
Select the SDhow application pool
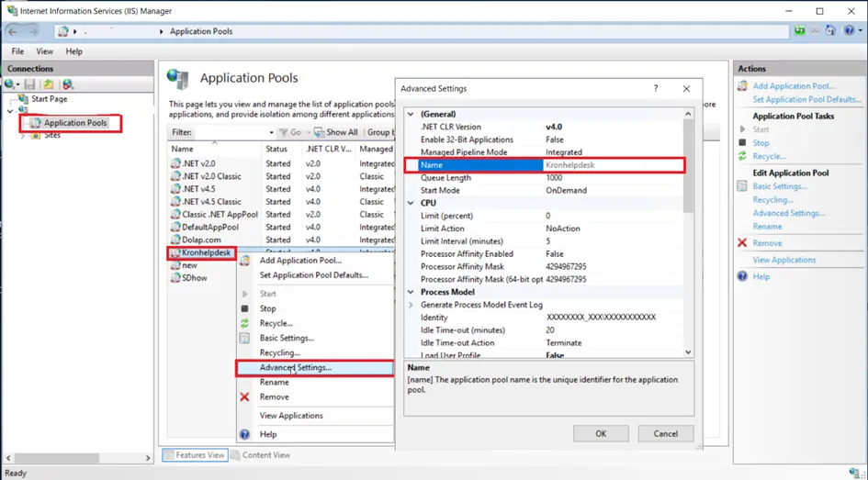coord(195,278)
